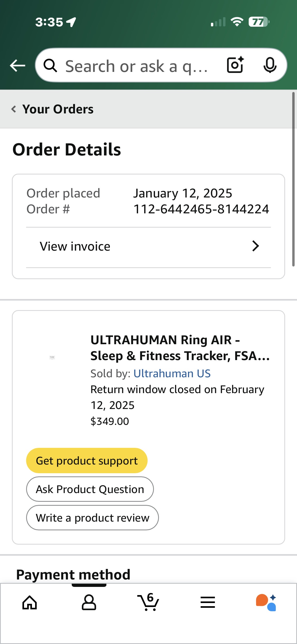
Task: Expand View invoice chevron arrow
Action: coord(255,246)
